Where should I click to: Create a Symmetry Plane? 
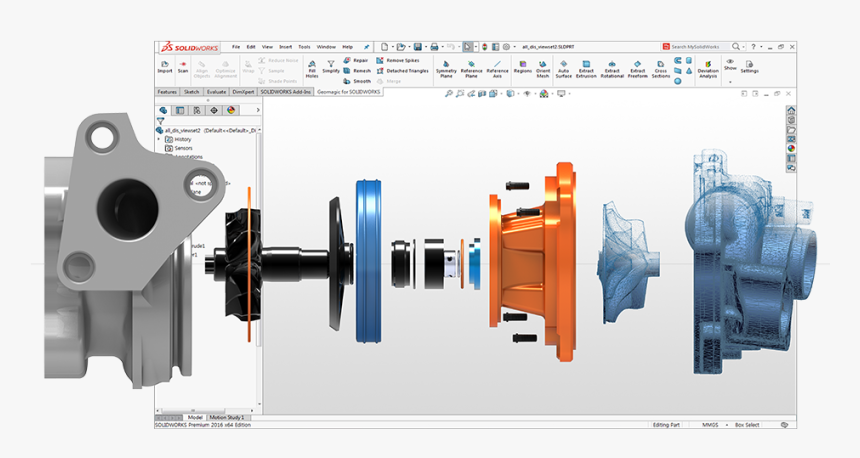point(446,70)
